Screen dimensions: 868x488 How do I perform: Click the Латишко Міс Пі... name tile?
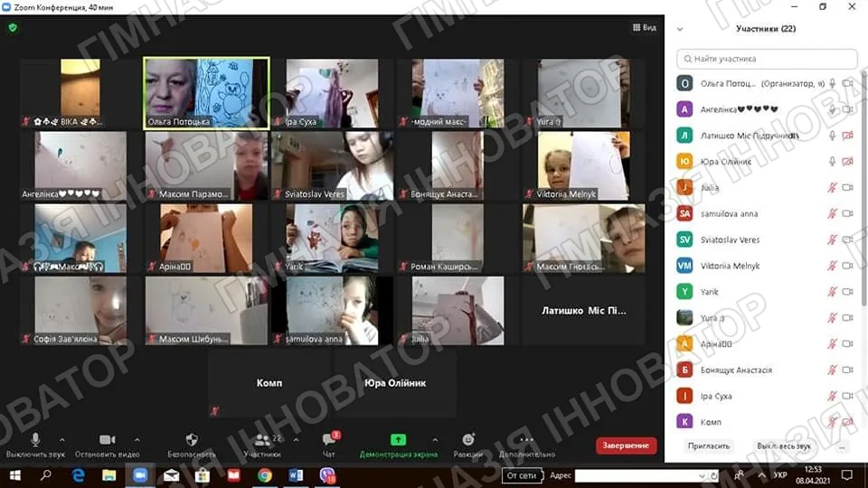[x=583, y=310]
